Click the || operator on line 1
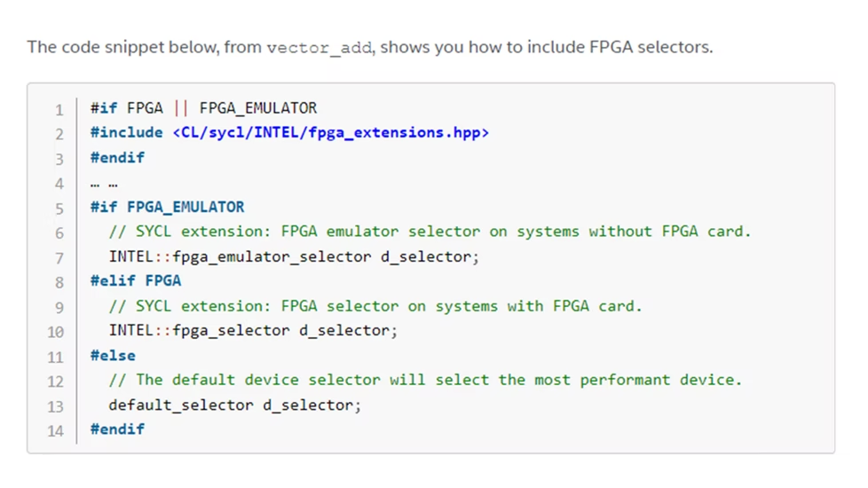 [181, 108]
